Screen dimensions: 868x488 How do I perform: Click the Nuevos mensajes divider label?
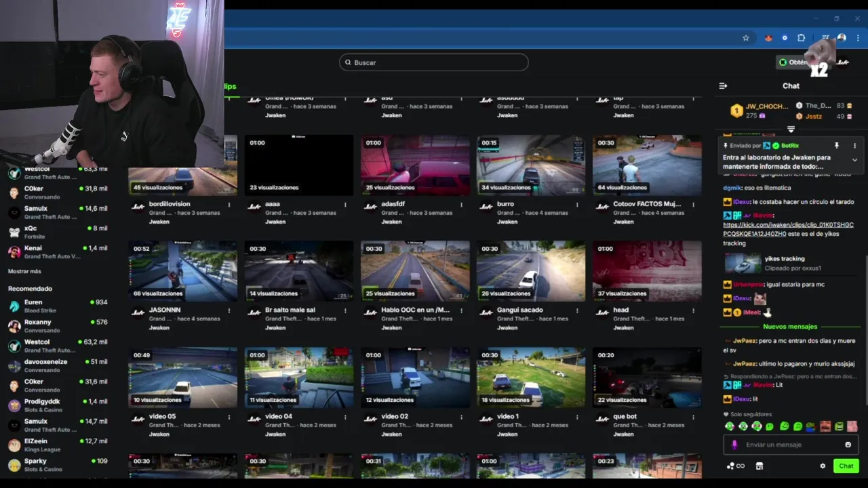coord(790,327)
